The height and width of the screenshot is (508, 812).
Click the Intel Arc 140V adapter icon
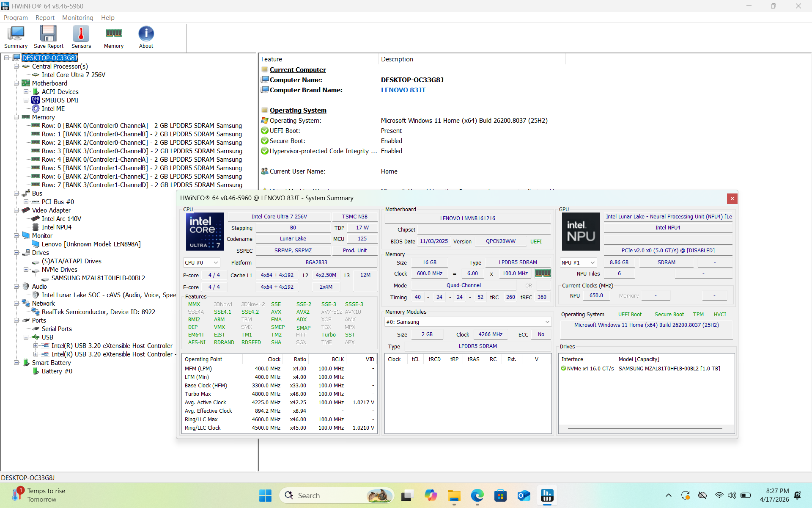pos(36,219)
